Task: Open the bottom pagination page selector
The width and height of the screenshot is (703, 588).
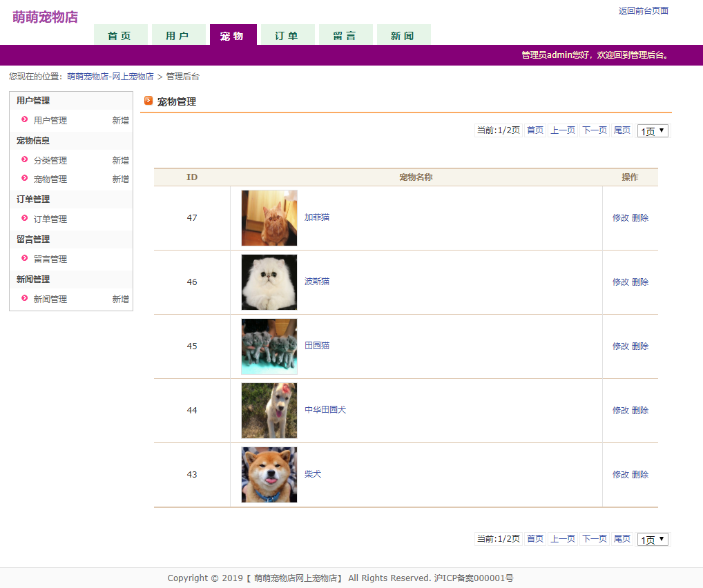Action: pos(652,539)
